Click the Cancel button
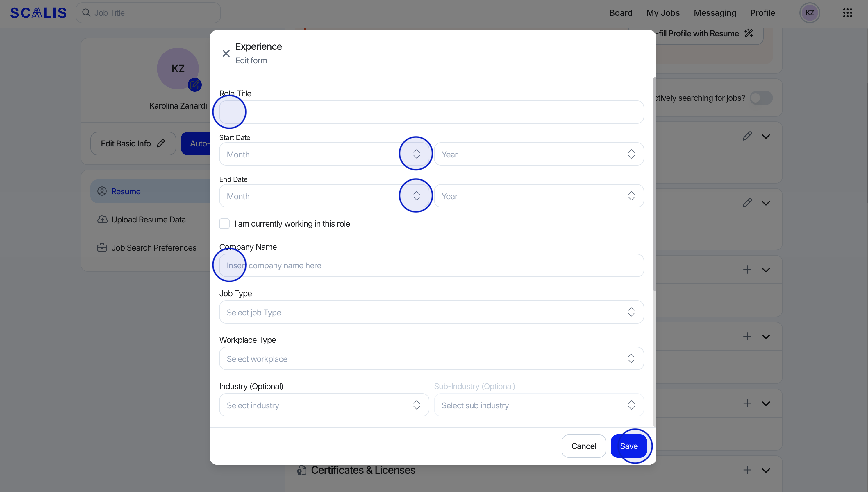 pos(583,446)
